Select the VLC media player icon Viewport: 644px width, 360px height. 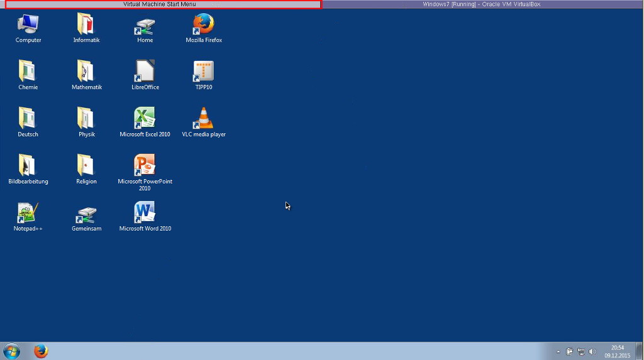click(x=203, y=119)
